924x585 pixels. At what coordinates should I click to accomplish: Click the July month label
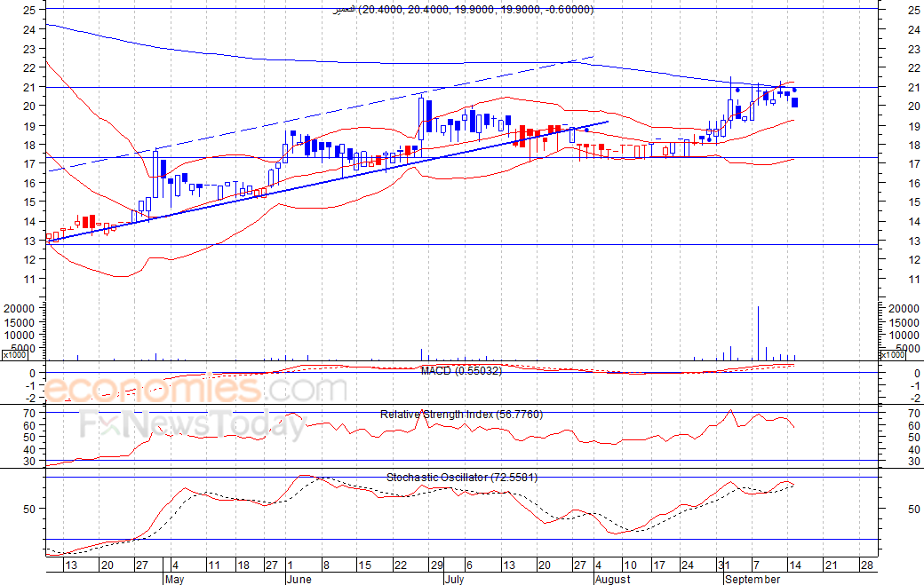click(456, 579)
